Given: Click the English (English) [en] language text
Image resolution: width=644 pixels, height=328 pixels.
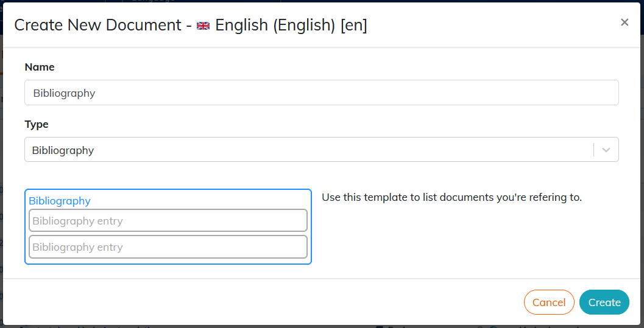Looking at the screenshot, I should (x=291, y=26).
